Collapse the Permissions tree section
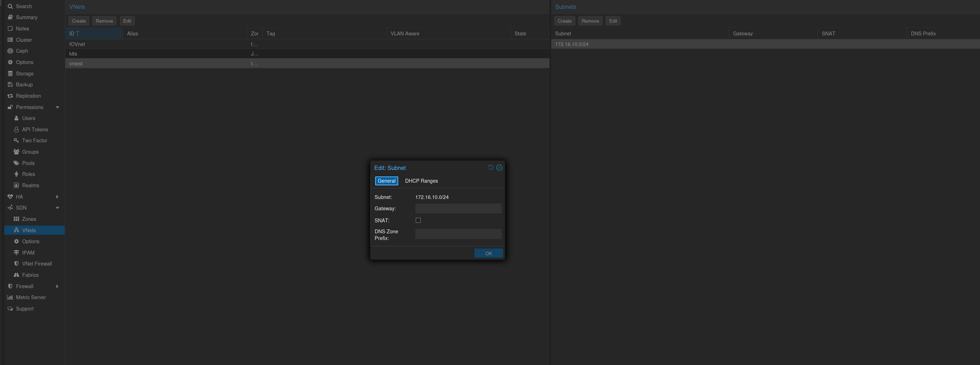 click(x=57, y=107)
